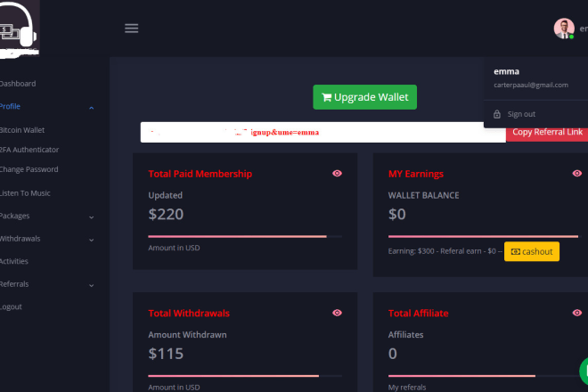Screen dimensions: 588x392
Task: Click the headset logo in sidebar
Action: pyautogui.click(x=20, y=29)
